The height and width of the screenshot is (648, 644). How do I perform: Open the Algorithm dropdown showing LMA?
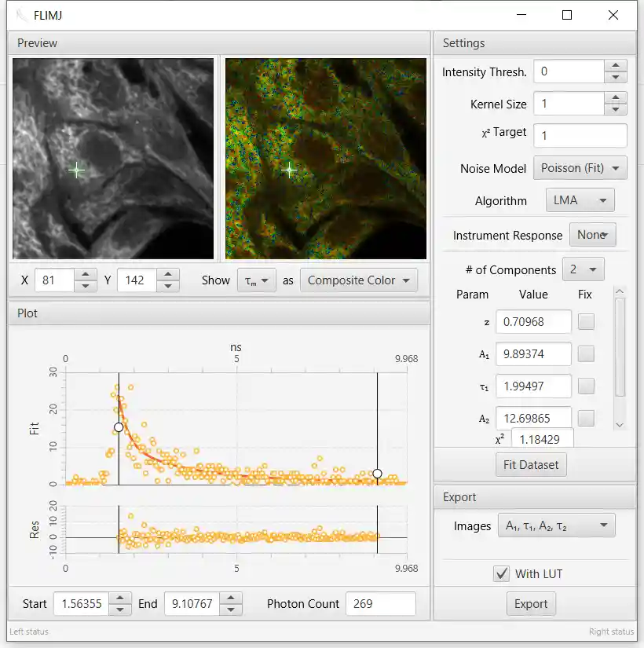coord(580,200)
